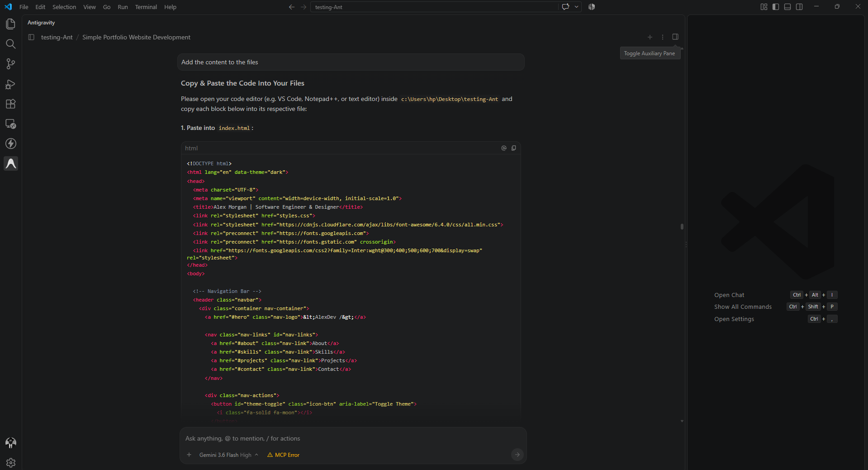Open the Help menu
Image resolution: width=868 pixels, height=470 pixels.
pos(170,7)
